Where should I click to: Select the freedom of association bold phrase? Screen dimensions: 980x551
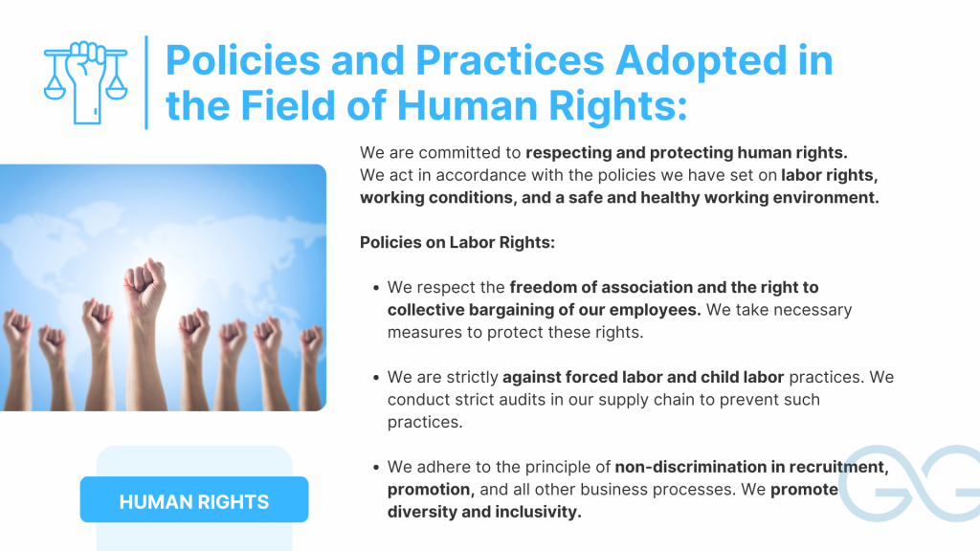(663, 287)
